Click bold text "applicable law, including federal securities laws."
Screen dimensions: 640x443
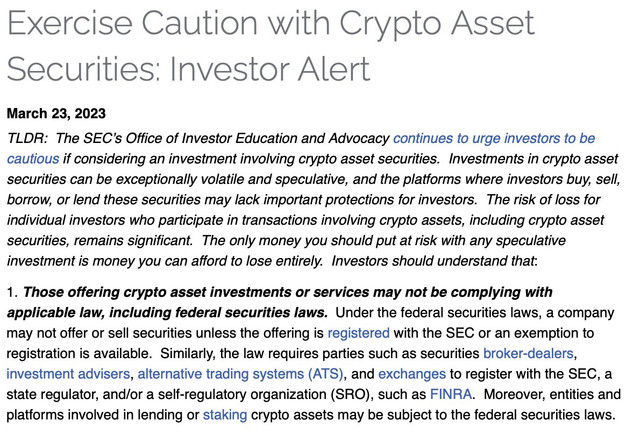167,313
